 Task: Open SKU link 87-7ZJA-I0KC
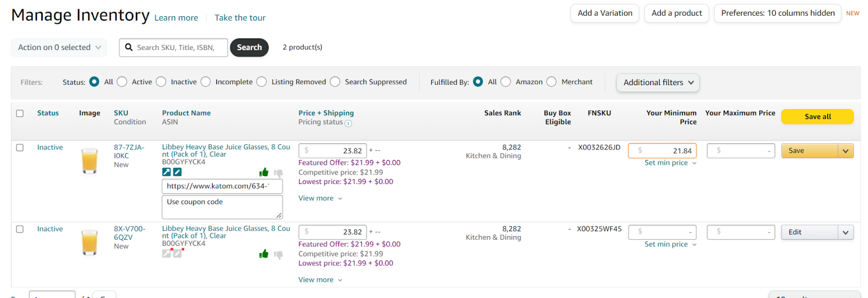pyautogui.click(x=129, y=151)
